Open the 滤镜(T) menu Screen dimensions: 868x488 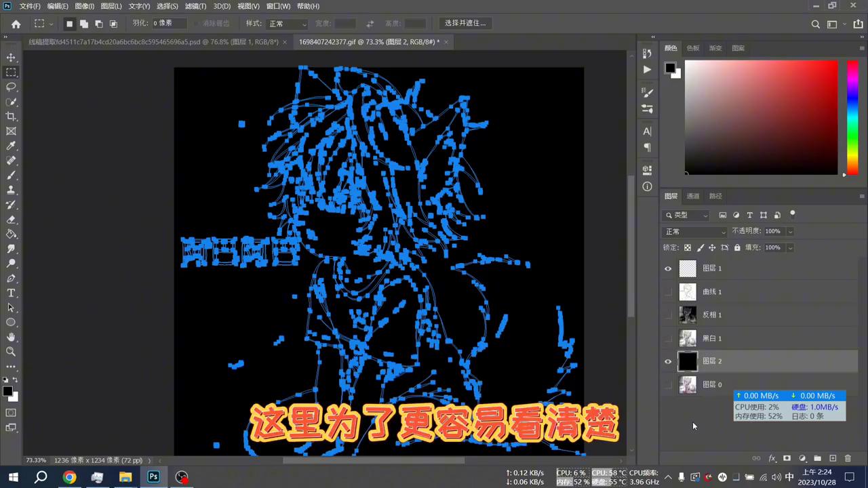[x=195, y=6]
